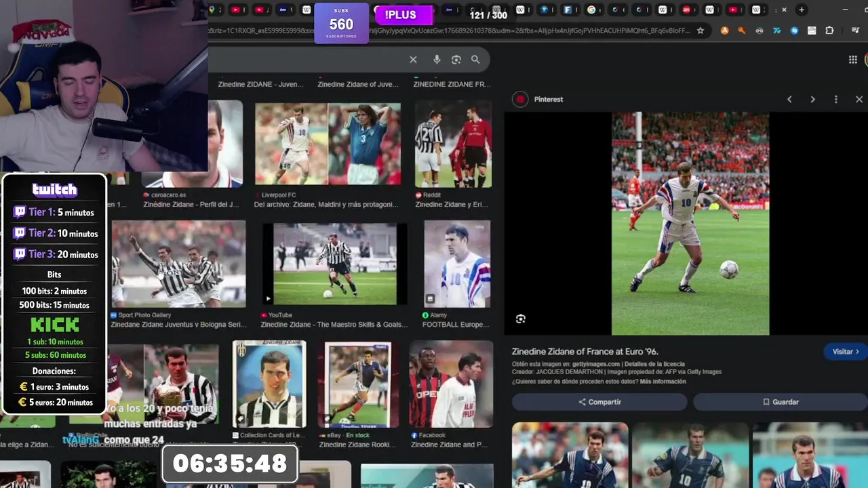The image size is (868, 488).
Task: Open Google Lens image search in the search bar
Action: (456, 60)
